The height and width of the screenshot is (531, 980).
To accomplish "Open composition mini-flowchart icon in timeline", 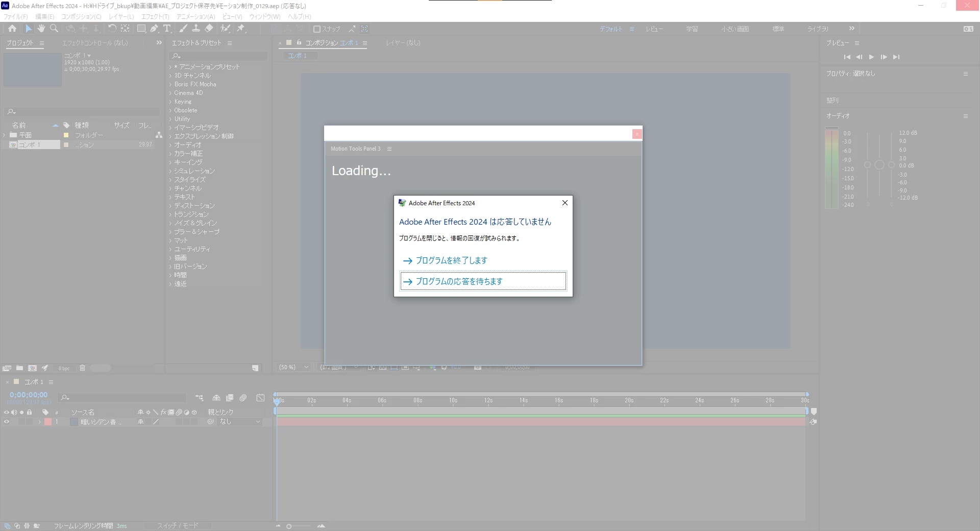I will [x=199, y=398].
